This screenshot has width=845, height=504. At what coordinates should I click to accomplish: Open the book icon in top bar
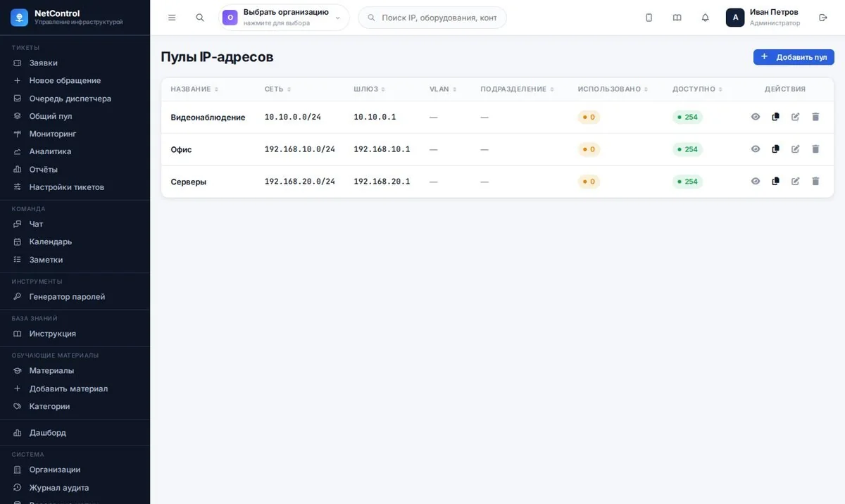[x=677, y=18]
